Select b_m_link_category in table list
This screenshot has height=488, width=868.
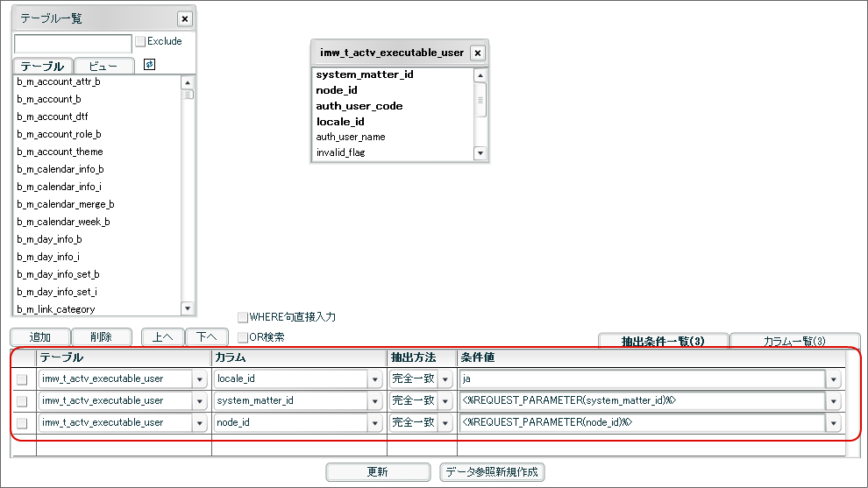56,309
